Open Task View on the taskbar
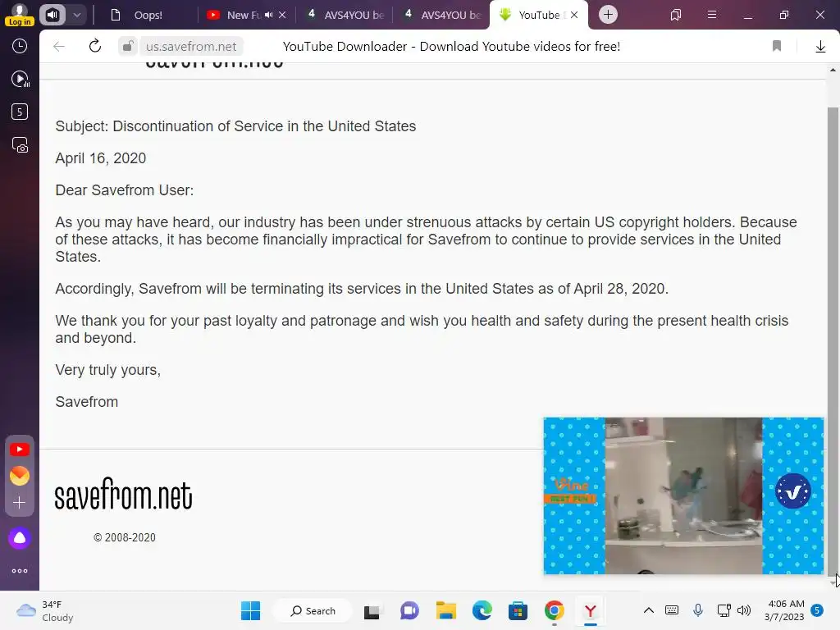The image size is (840, 630). [x=372, y=611]
